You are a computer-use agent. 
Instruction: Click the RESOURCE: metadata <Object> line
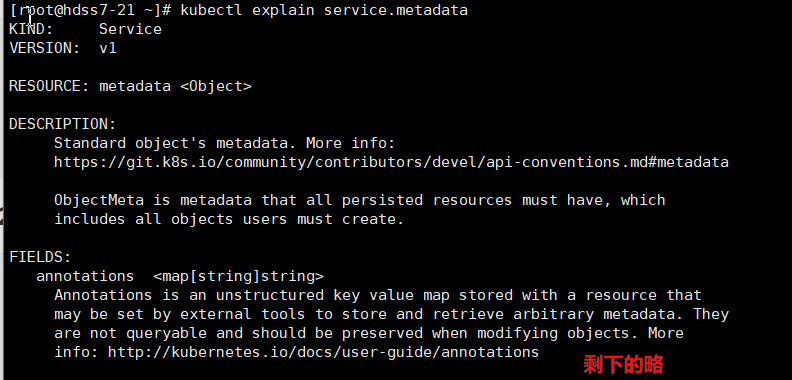tap(130, 86)
